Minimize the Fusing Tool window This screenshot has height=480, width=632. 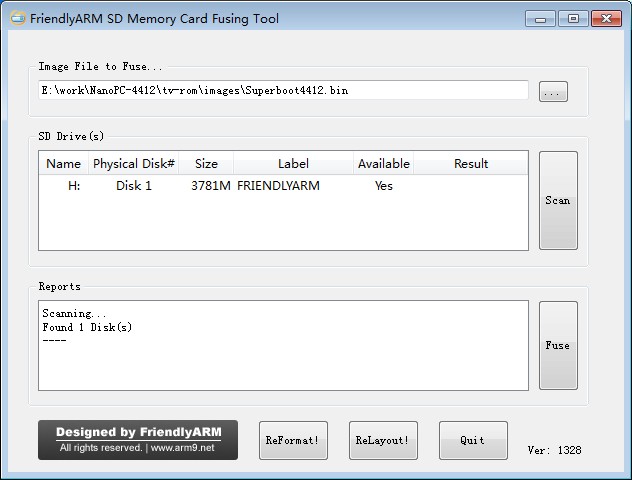coord(541,19)
